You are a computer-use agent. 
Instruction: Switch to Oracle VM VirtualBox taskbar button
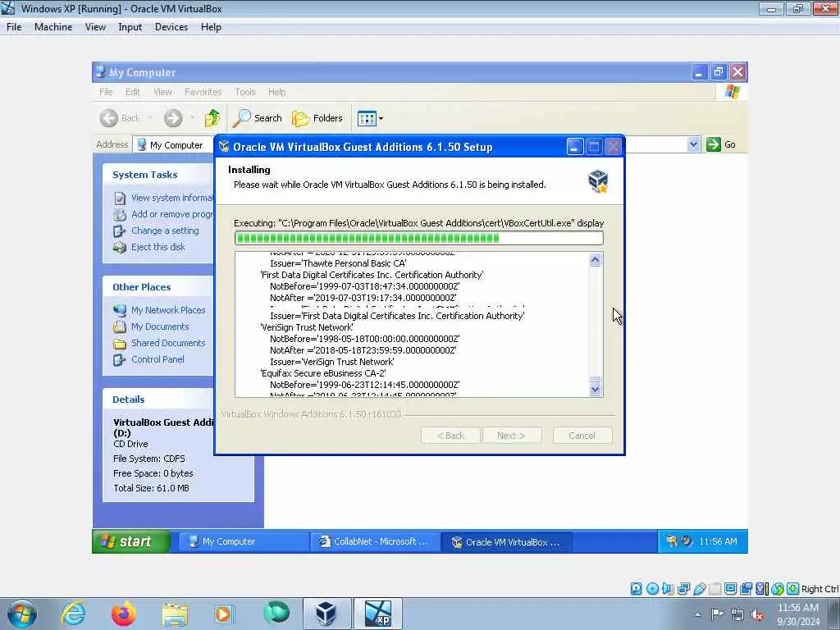[x=506, y=541]
